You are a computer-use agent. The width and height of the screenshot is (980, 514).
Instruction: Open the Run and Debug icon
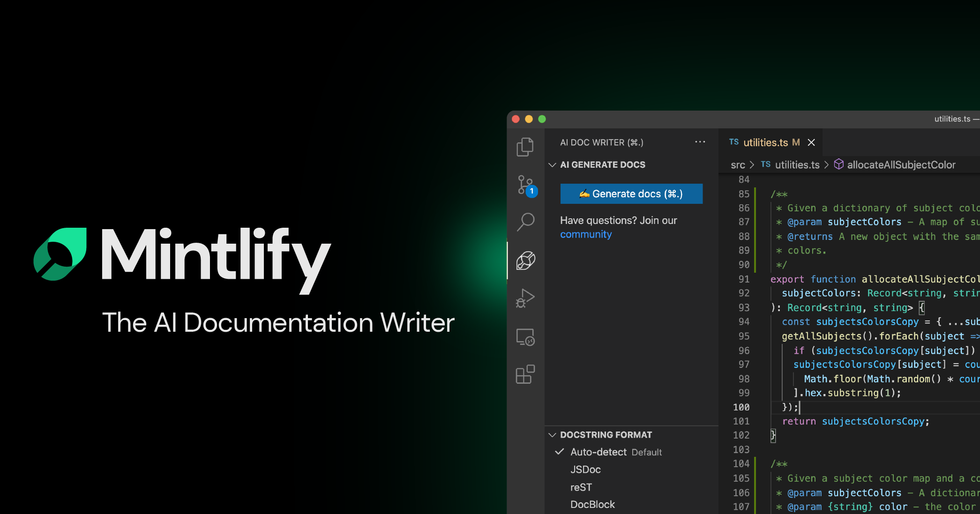pos(525,298)
